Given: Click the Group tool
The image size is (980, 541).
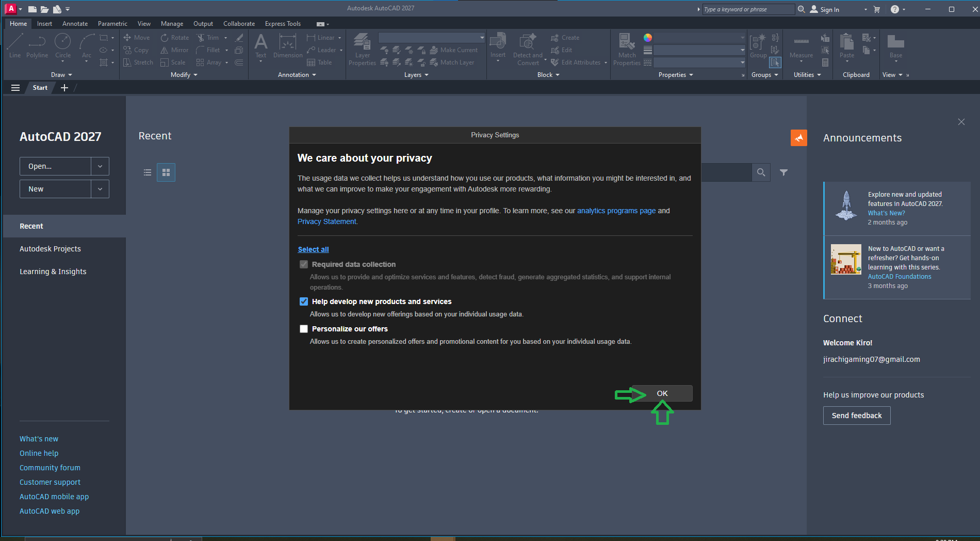Looking at the screenshot, I should 758,46.
